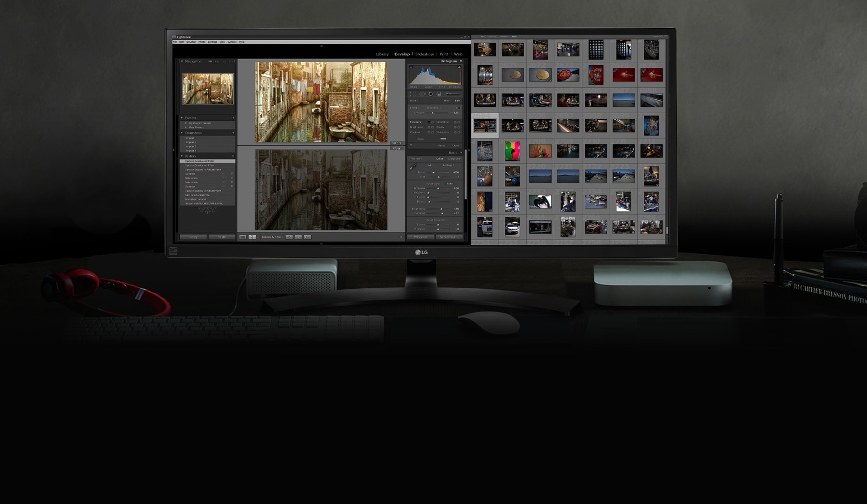Toggle the Effect on/off switch
Screen dimensions: 867x504
point(457,108)
